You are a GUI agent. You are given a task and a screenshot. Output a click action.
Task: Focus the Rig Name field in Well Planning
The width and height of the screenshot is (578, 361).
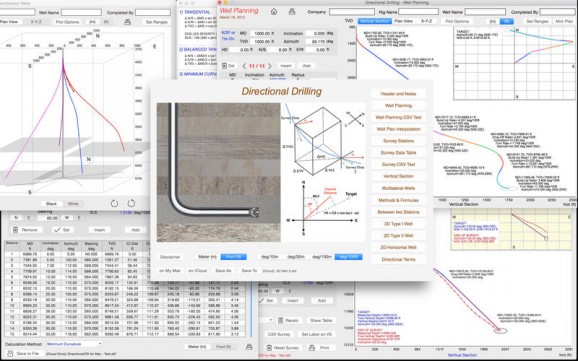pyautogui.click(x=418, y=12)
